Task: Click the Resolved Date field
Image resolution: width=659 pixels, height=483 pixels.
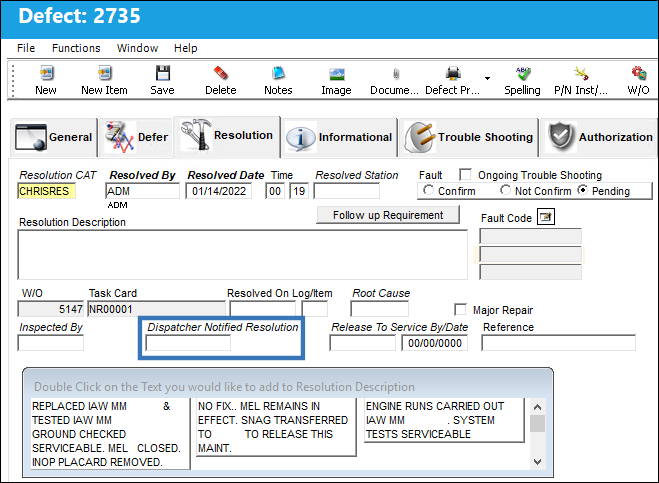Action: [x=219, y=191]
